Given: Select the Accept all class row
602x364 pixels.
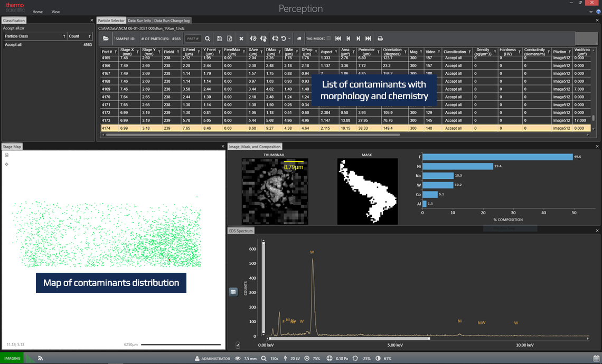Looking at the screenshot, I should [48, 45].
